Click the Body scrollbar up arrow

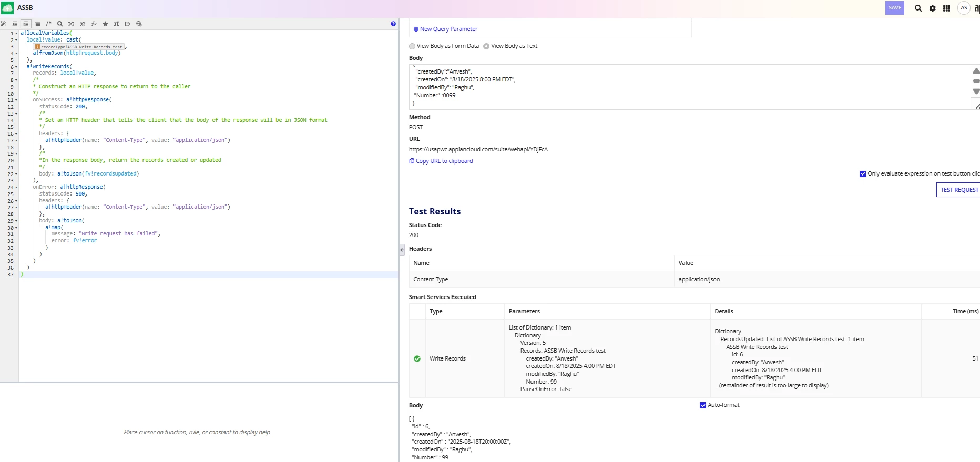(x=976, y=71)
